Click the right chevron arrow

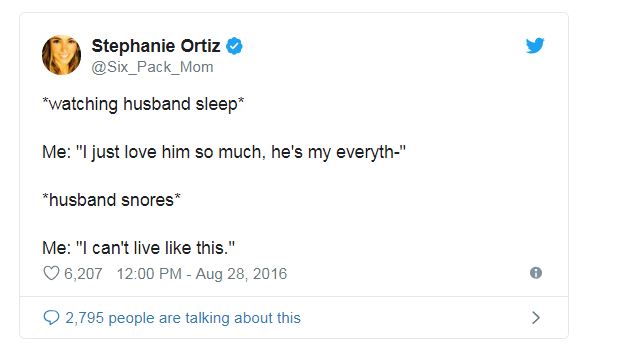[x=536, y=318]
